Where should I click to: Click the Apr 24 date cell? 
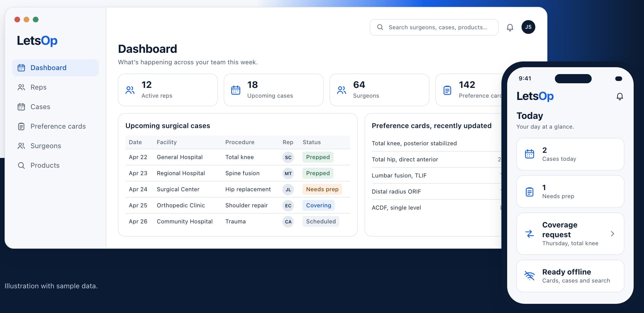click(x=138, y=189)
